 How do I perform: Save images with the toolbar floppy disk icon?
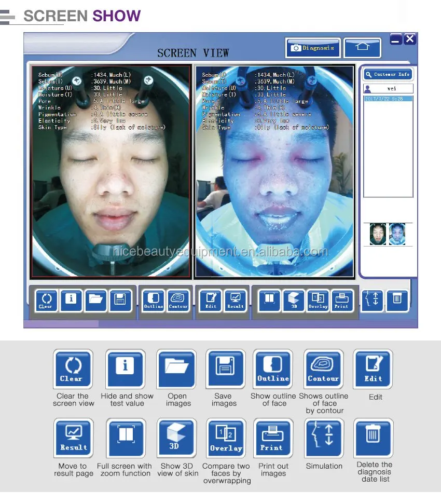click(x=120, y=300)
